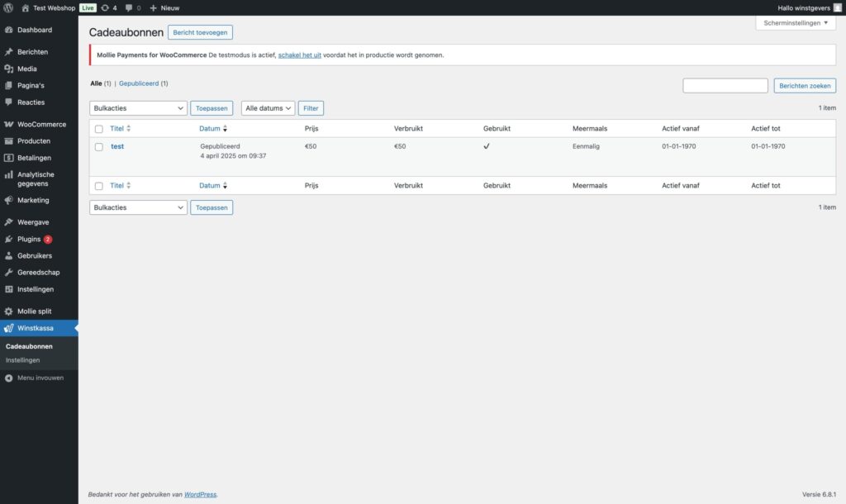846x504 pixels.
Task: Tick the select-all checkbox in table header
Action: click(x=99, y=129)
